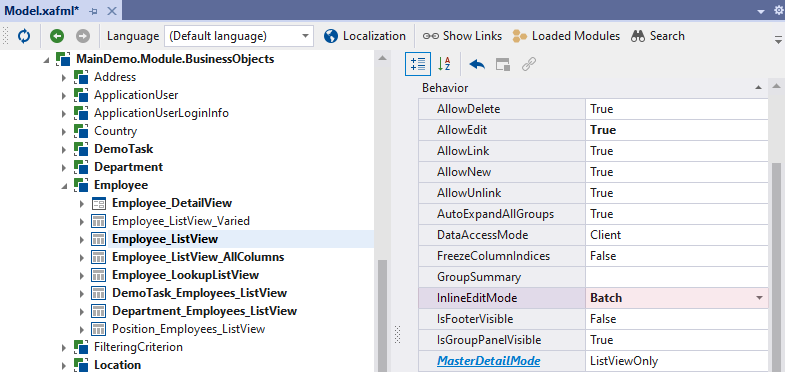Switch property grid to Categorized view

(x=418, y=64)
